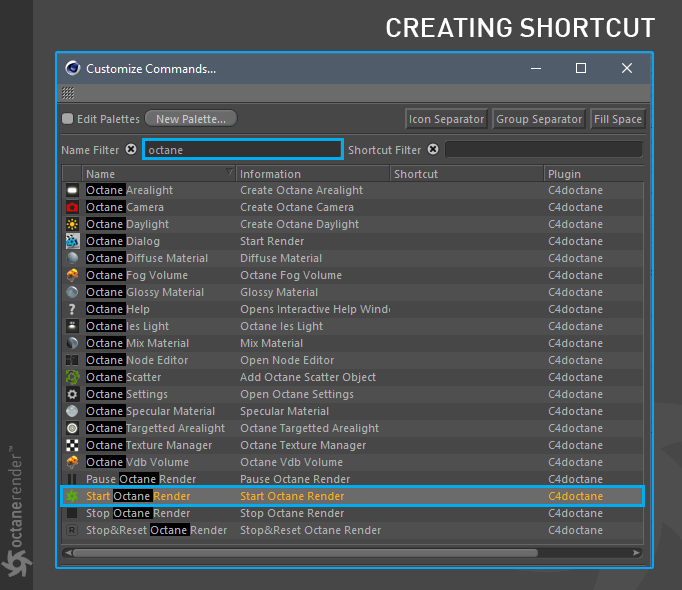Click the Add Octane Scatter Object text
This screenshot has width=682, height=590.
coord(308,377)
